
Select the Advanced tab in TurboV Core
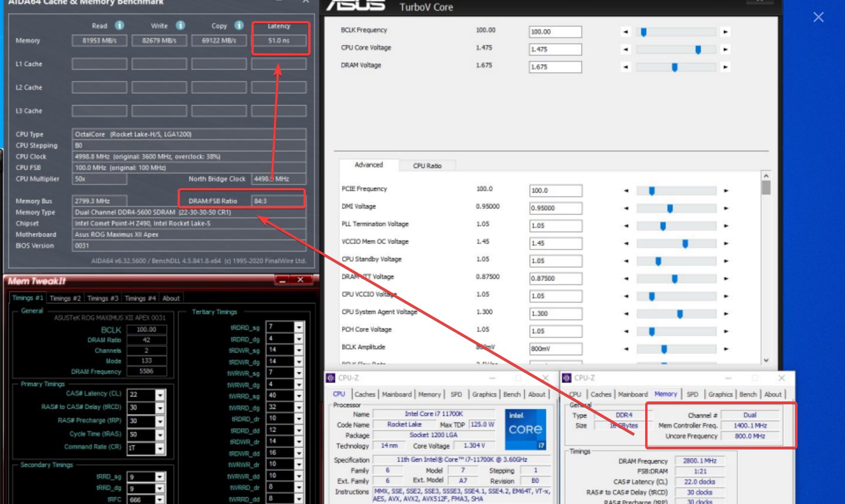point(369,165)
